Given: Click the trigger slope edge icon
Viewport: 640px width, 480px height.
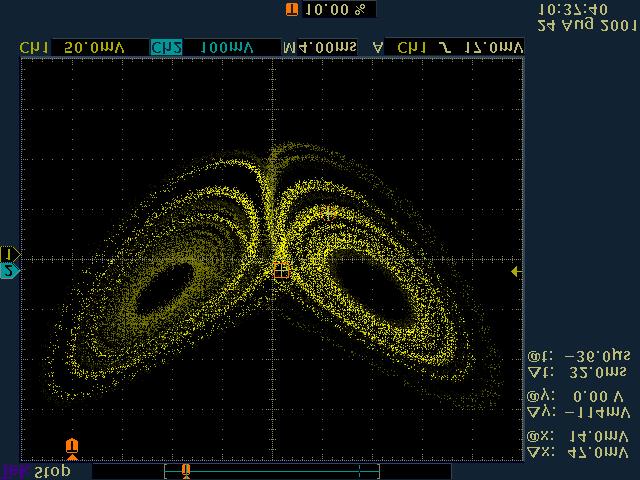Looking at the screenshot, I should 444,48.
